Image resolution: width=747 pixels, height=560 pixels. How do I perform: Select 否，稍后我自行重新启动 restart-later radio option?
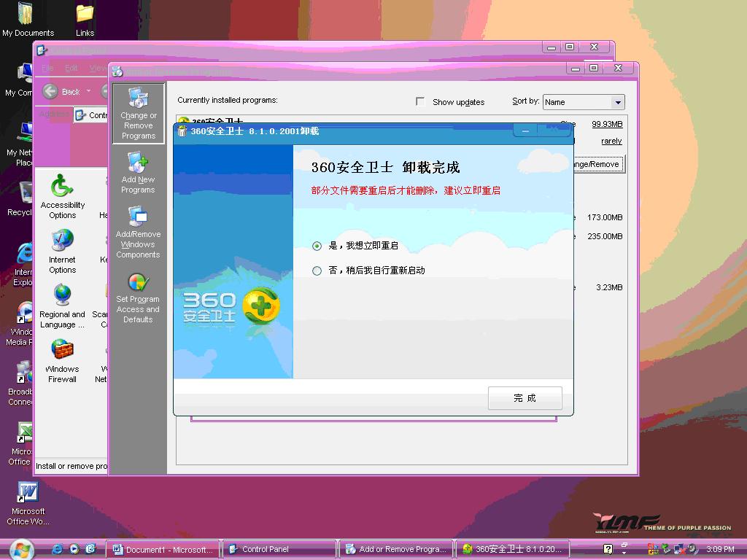click(317, 271)
